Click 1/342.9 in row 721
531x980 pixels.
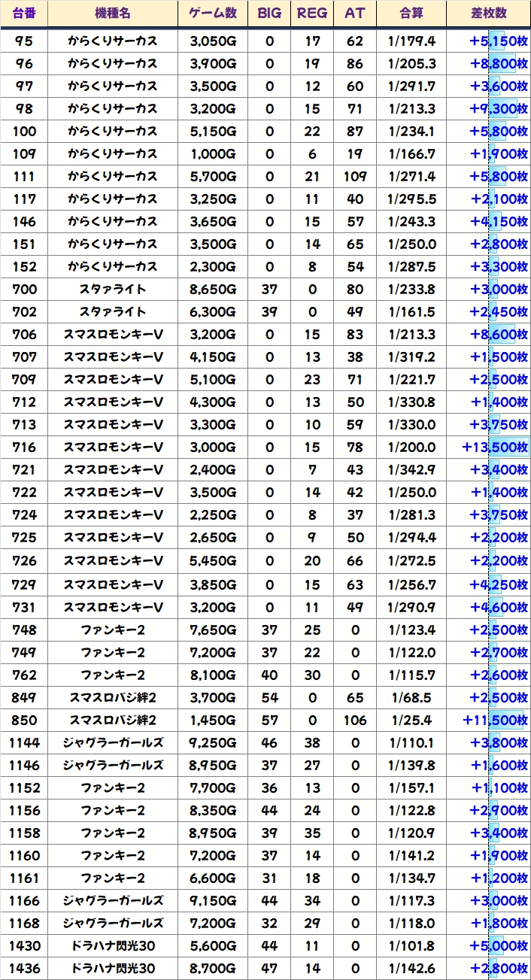(x=411, y=469)
